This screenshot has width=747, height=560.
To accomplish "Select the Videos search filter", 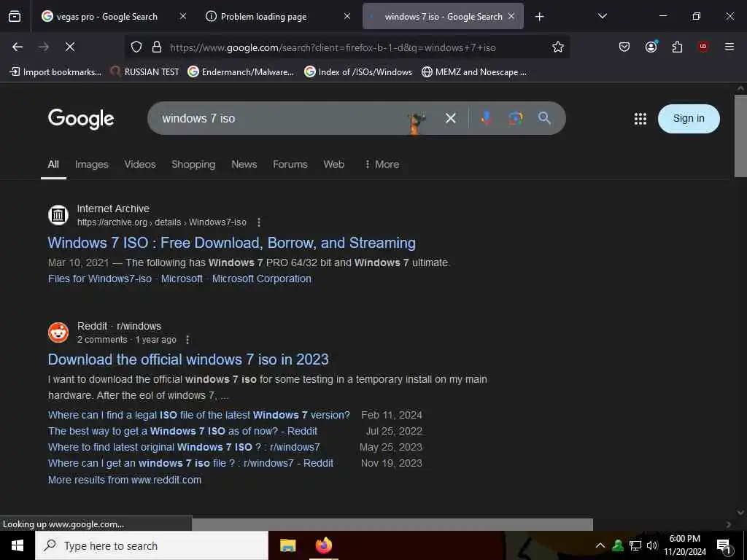I will click(140, 164).
